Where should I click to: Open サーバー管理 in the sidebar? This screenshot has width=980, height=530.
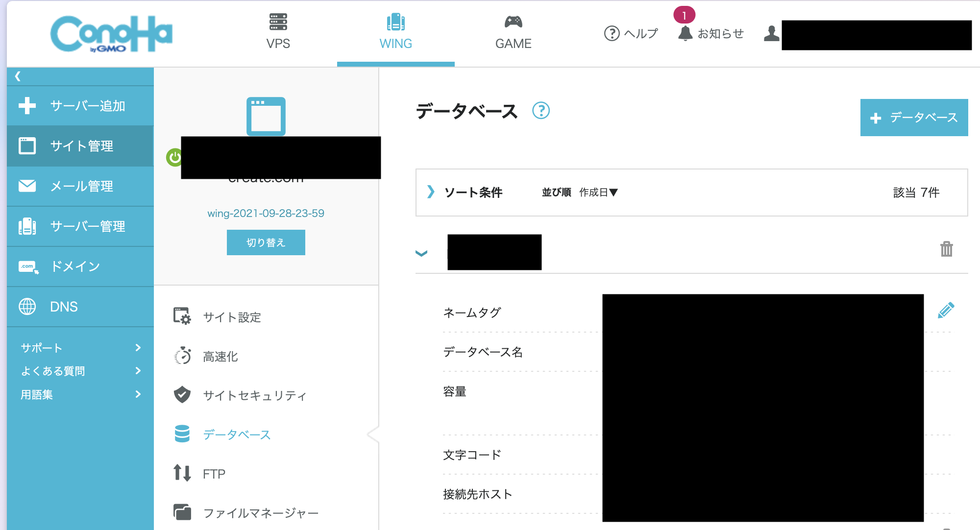tap(80, 226)
